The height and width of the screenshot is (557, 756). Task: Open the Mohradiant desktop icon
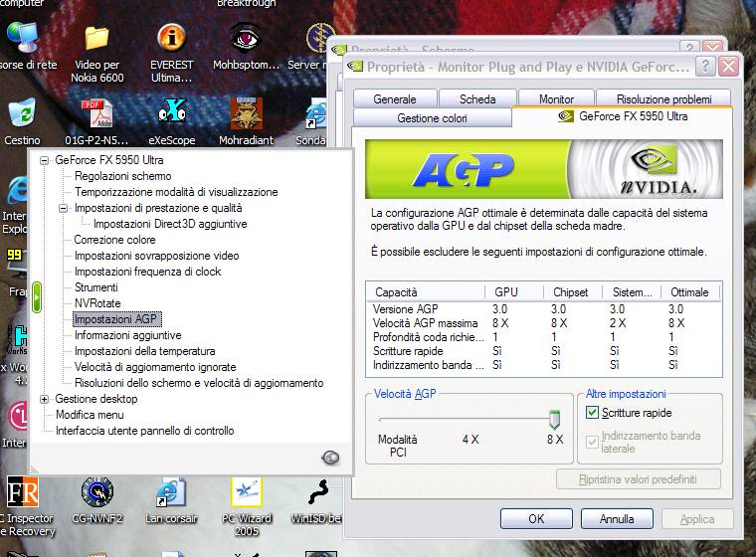(247, 113)
